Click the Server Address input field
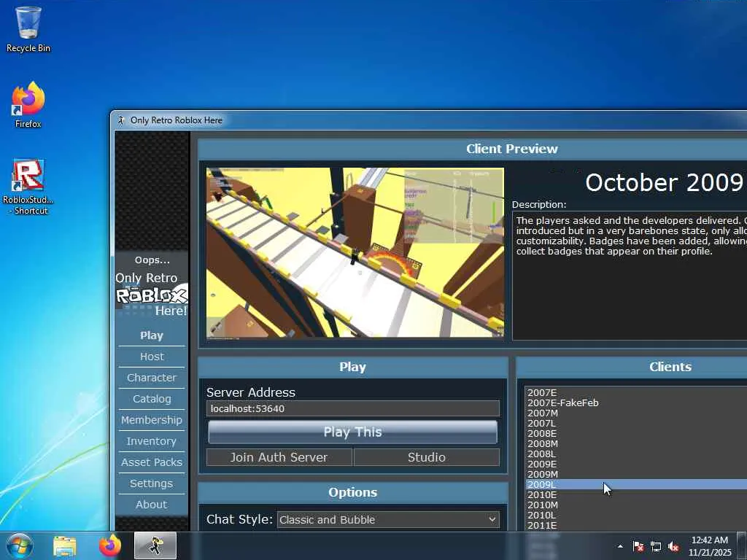Viewport: 747px width, 560px height. pyautogui.click(x=353, y=408)
